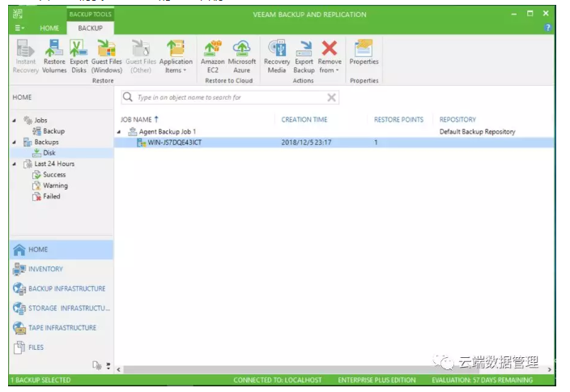Create Recovery Media
Image resolution: width=570 pixels, height=392 pixels.
277,57
